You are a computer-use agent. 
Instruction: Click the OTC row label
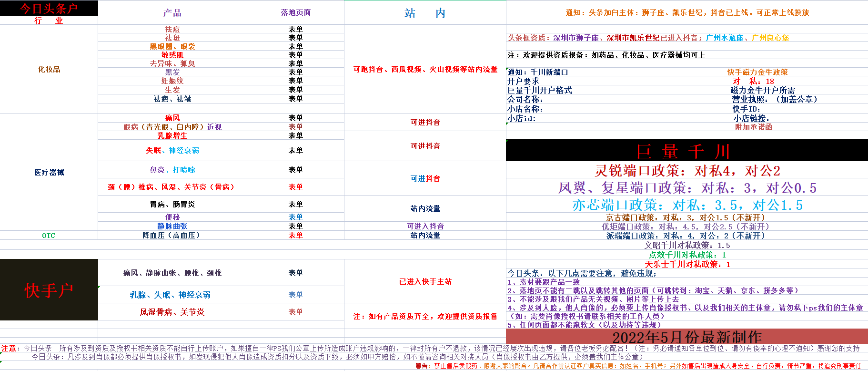click(x=49, y=236)
